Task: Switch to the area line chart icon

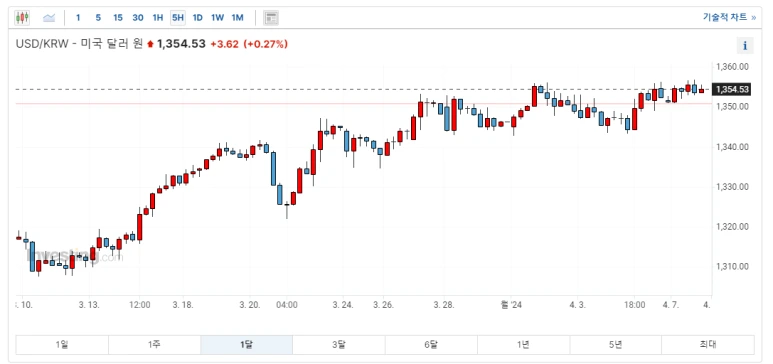Action: pos(49,18)
